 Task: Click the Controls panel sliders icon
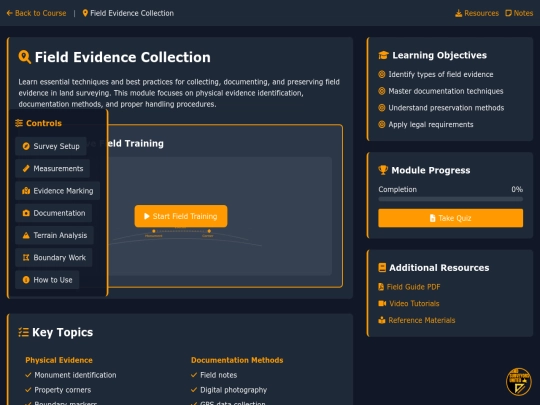click(19, 123)
